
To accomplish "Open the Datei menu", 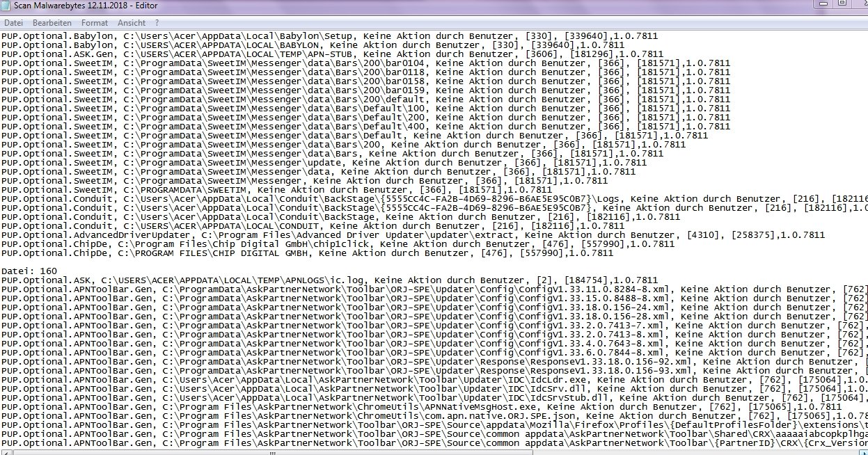I will coord(13,23).
